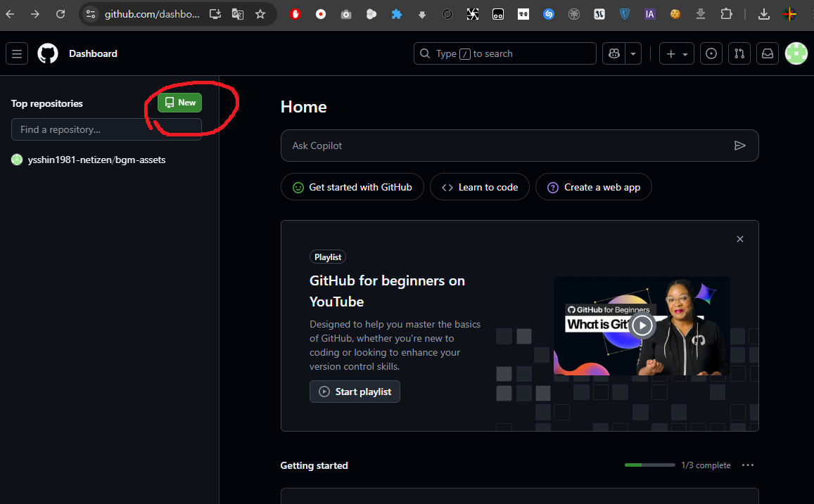Click the Start playlist button
The width and height of the screenshot is (814, 504).
[x=355, y=392]
